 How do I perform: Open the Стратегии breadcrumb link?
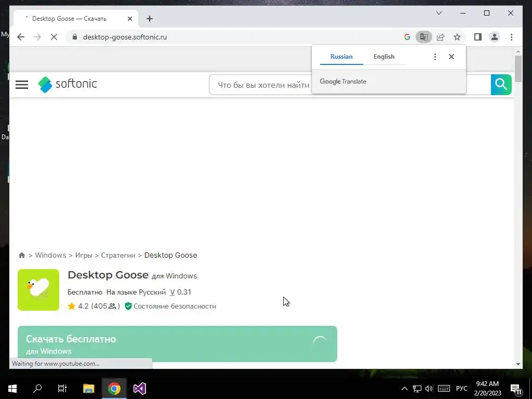point(118,255)
